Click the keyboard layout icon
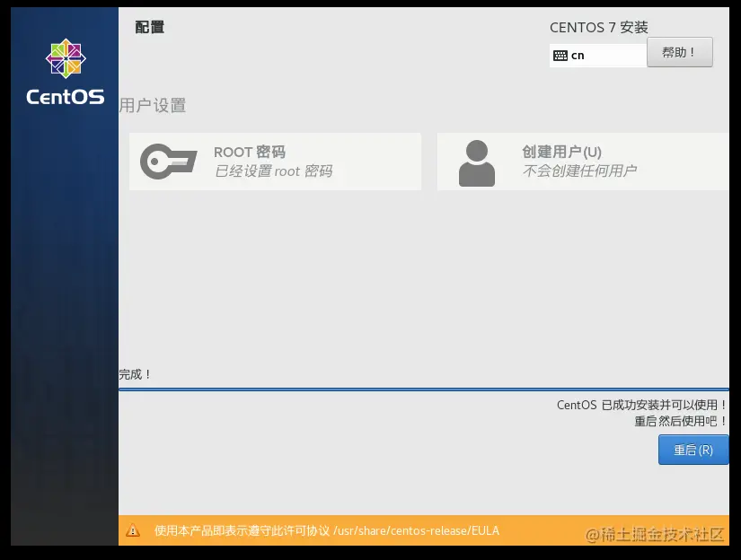The width and height of the screenshot is (741, 560). point(560,56)
